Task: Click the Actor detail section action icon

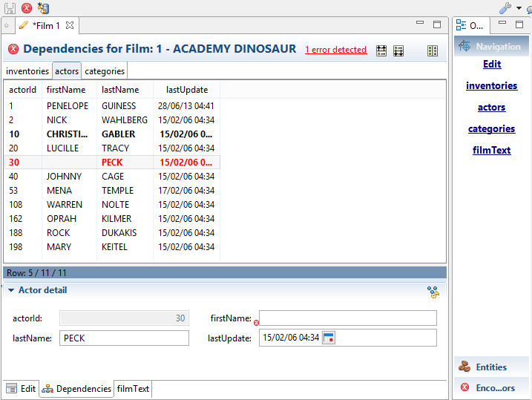Action: (x=433, y=292)
